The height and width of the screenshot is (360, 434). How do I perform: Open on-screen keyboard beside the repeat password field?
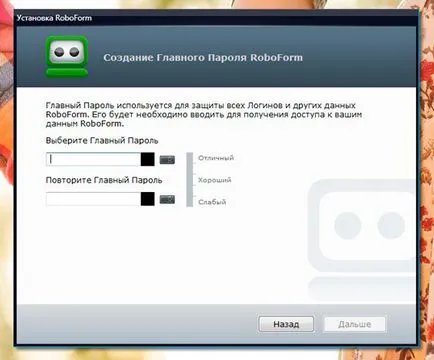pyautogui.click(x=167, y=200)
